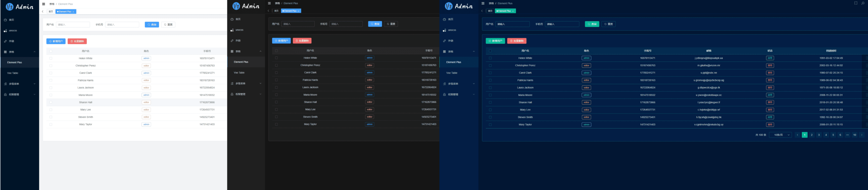This screenshot has width=868, height=190.
Task: Click 首页 home icon in black theme sidebar
Action: (x=232, y=19)
